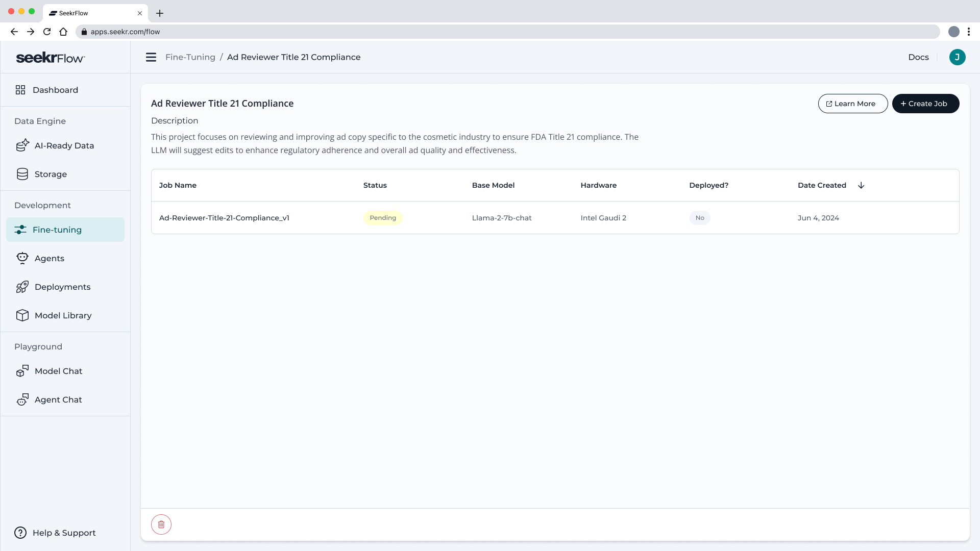Screen dimensions: 980x551
Task: Click the Agents robot icon
Action: [x=22, y=258]
